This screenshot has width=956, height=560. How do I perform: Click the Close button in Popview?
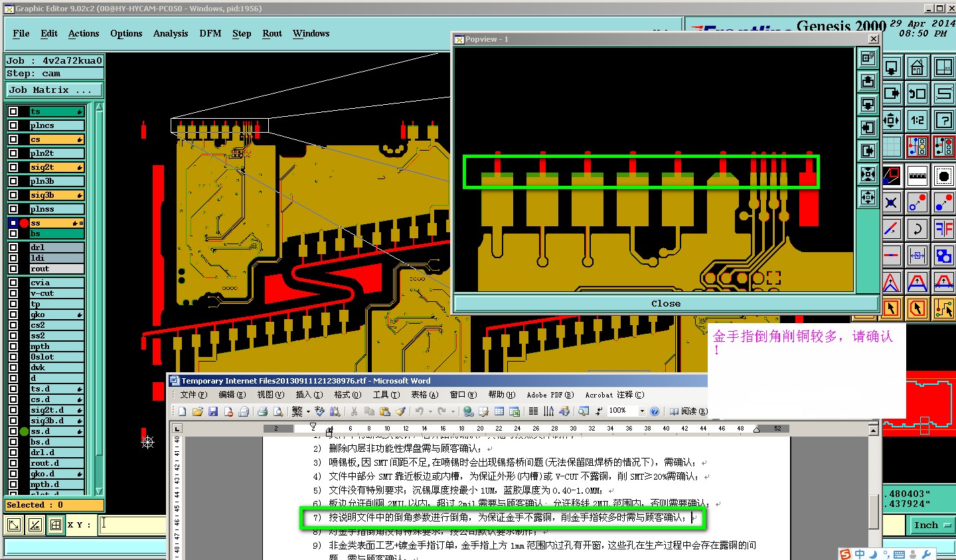coord(666,303)
